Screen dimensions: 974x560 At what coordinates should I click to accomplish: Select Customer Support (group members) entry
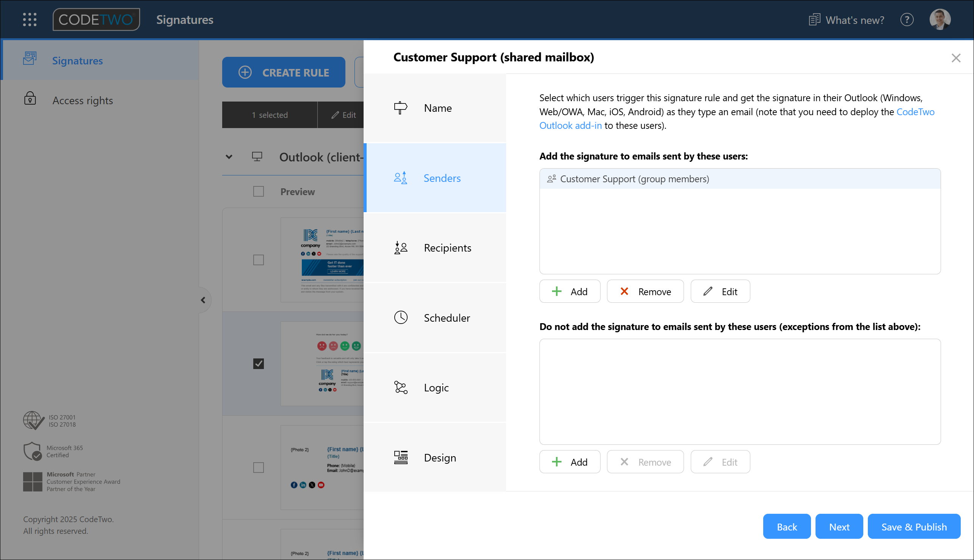click(740, 179)
